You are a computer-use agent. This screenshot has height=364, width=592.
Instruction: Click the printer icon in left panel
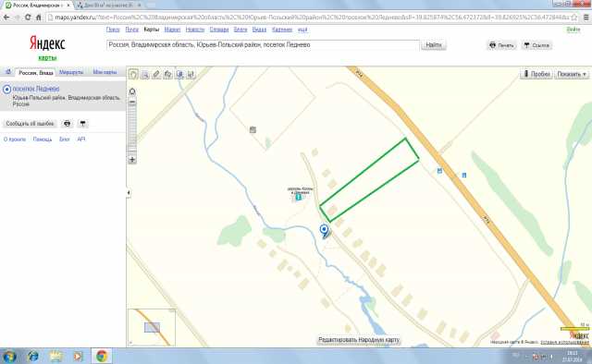[x=67, y=124]
